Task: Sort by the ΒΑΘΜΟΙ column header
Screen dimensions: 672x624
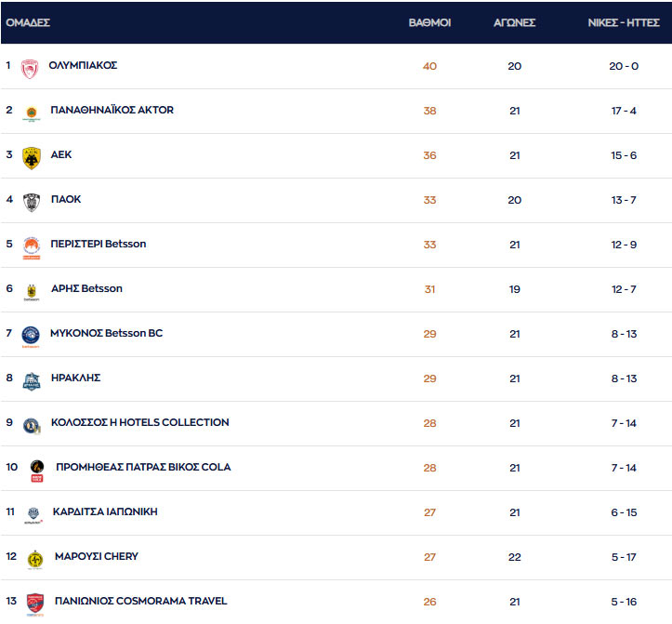Action: (x=429, y=22)
